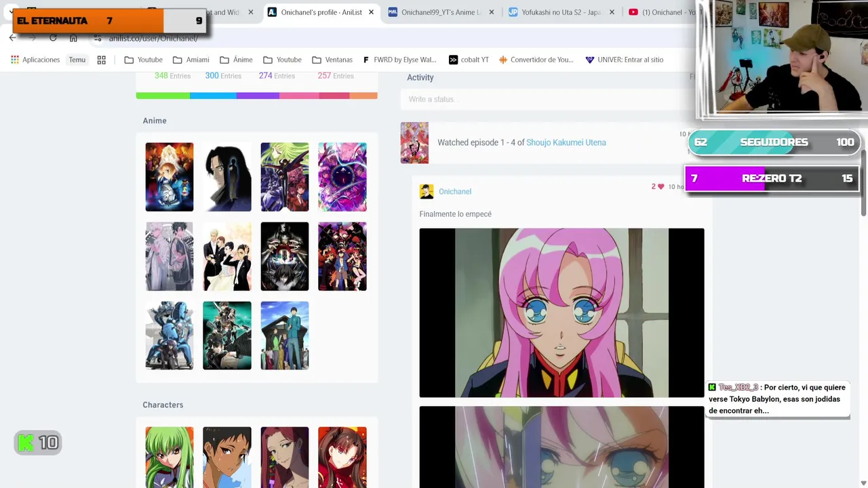Open the FWRD by Elyse Wal... bookmark
The width and height of the screenshot is (868, 488).
point(399,60)
